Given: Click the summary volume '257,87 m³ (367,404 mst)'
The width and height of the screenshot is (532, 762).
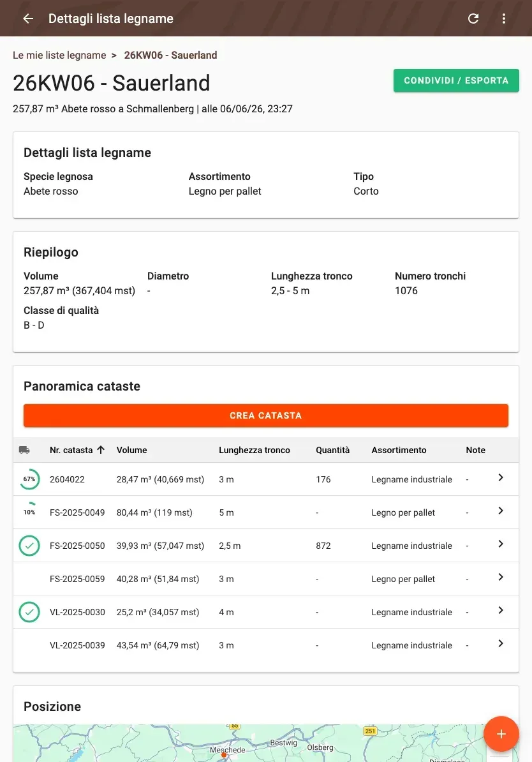Looking at the screenshot, I should (x=79, y=290).
